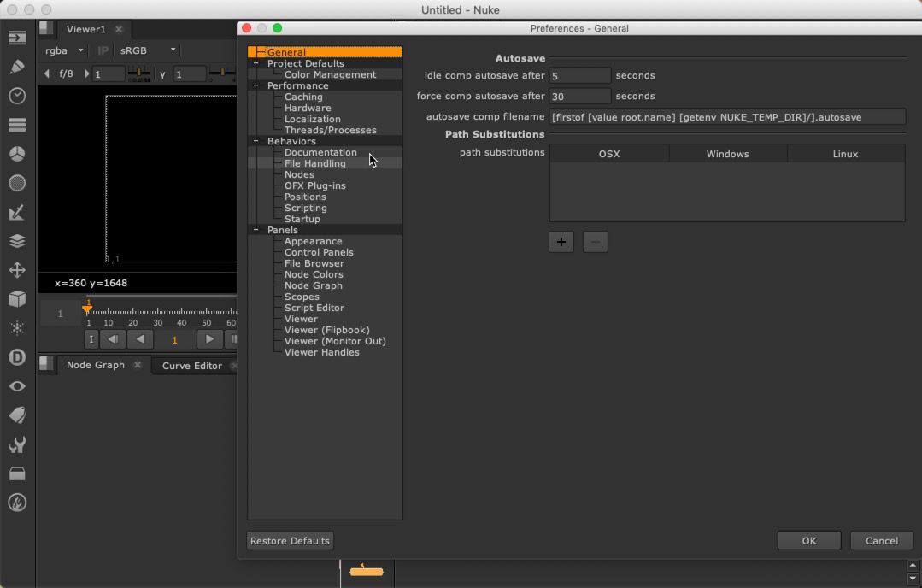Click the gamma slider in Viewer

(222, 74)
